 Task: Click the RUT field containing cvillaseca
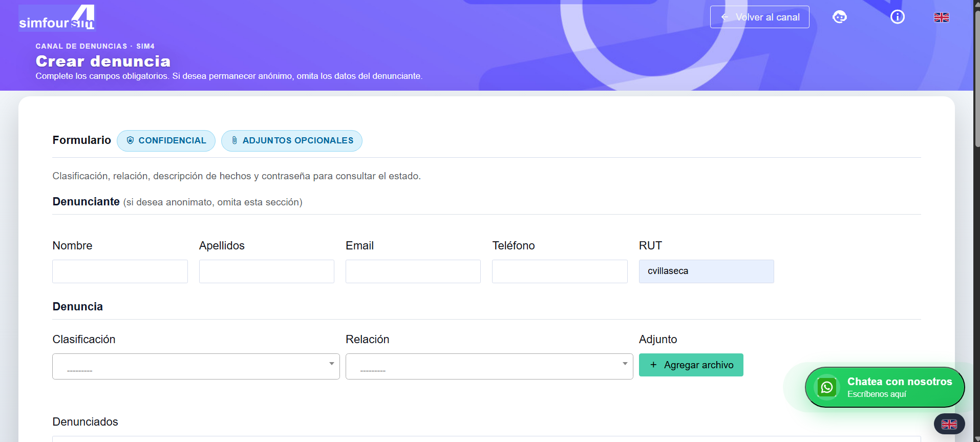[x=707, y=271]
